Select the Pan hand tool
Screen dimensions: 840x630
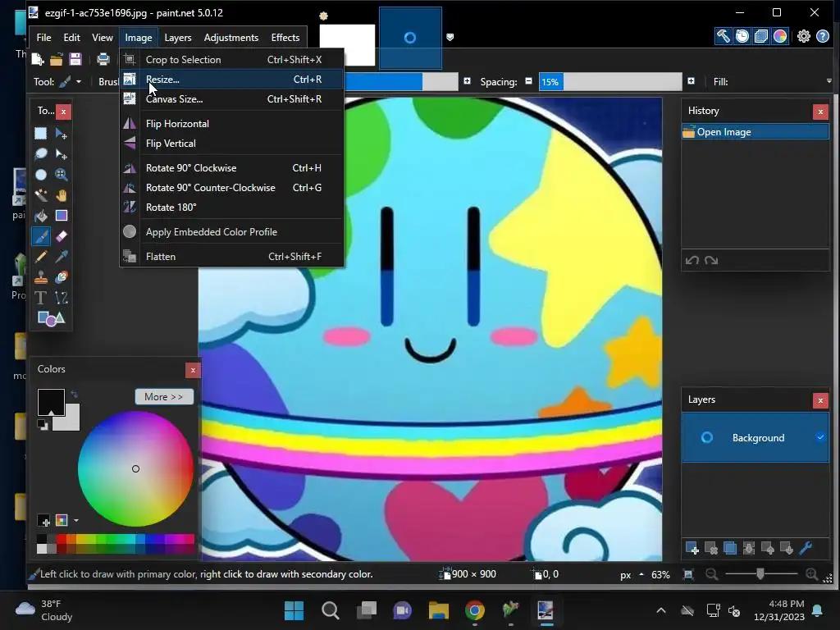[x=61, y=195]
